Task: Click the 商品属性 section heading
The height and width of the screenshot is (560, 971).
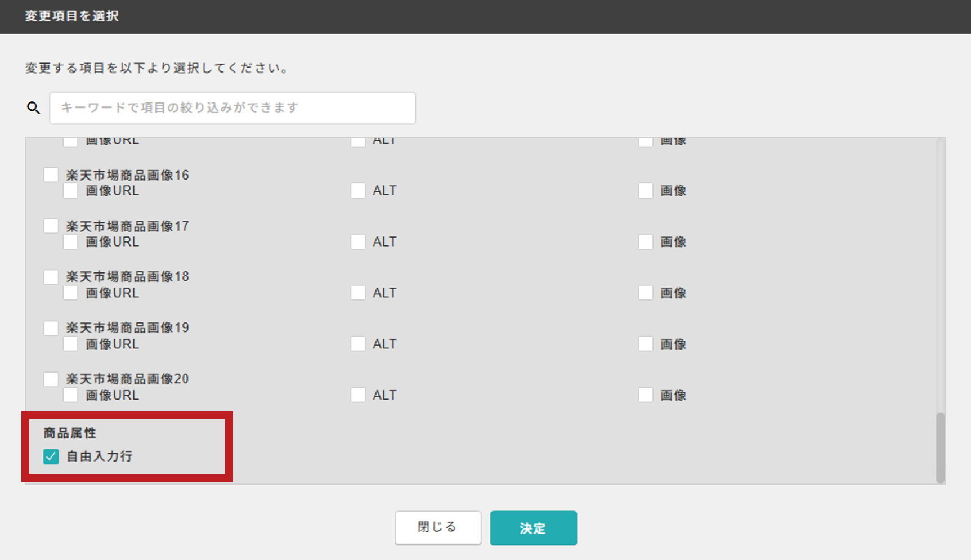Action: coord(70,433)
